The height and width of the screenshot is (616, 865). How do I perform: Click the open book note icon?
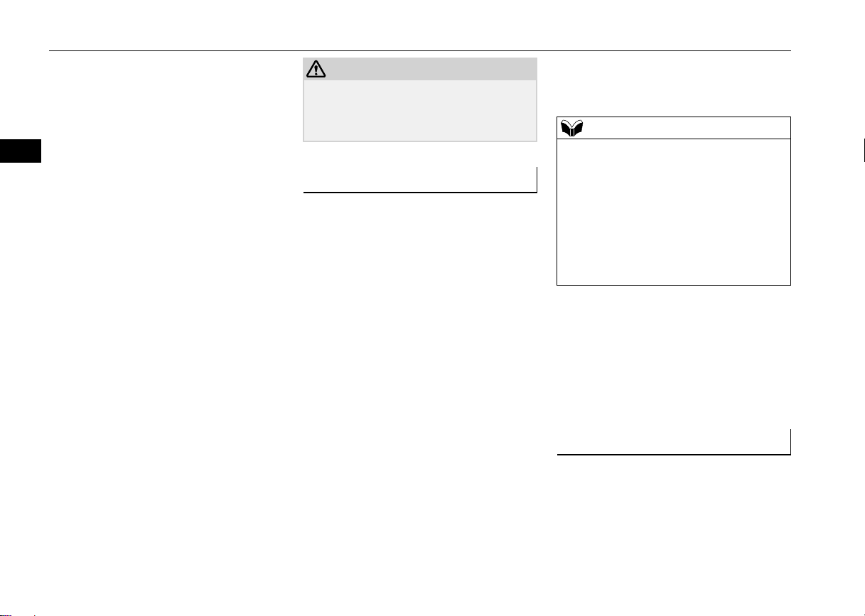click(x=572, y=129)
